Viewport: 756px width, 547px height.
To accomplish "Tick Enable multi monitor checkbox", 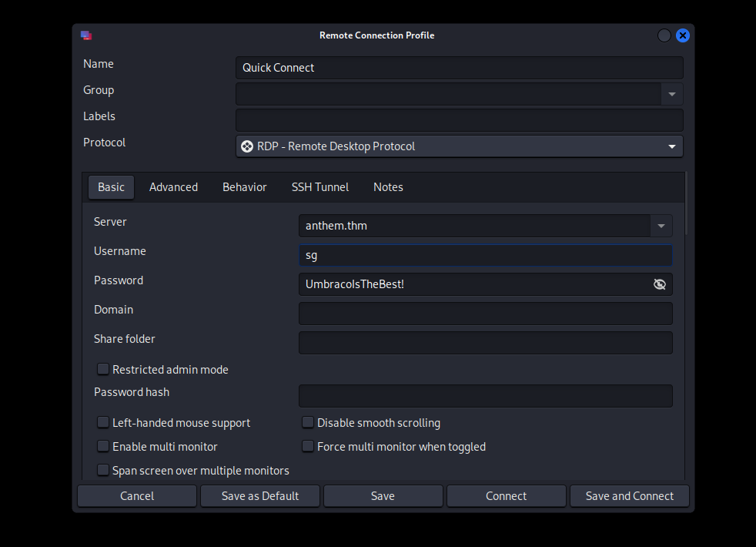I will 103,447.
